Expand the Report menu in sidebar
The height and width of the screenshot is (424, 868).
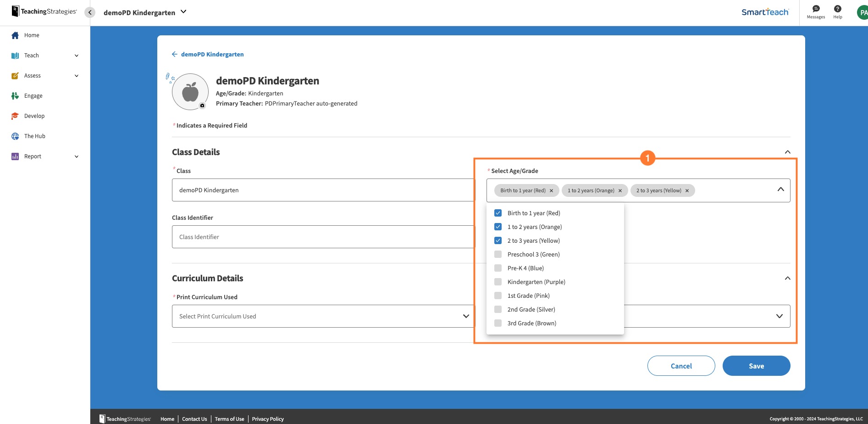pos(76,156)
